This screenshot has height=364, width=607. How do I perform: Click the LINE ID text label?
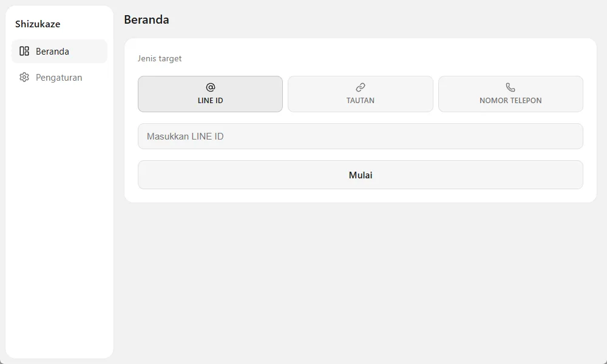coord(210,101)
